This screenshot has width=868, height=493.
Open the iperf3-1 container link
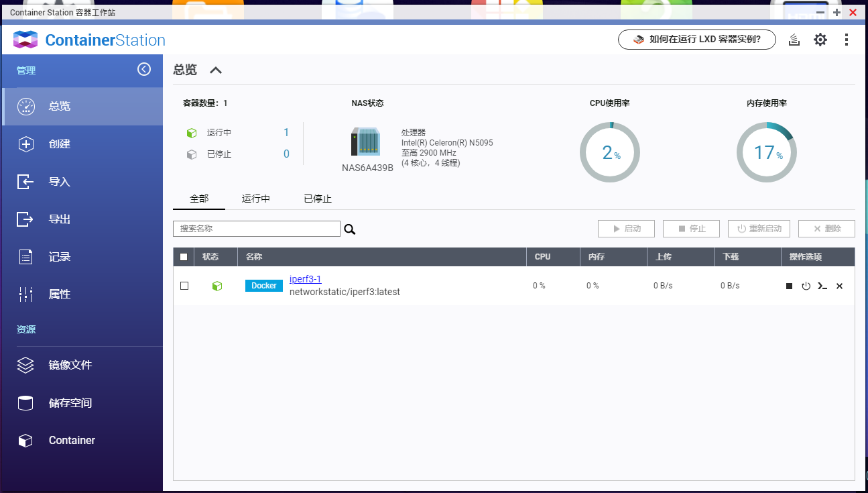point(305,279)
